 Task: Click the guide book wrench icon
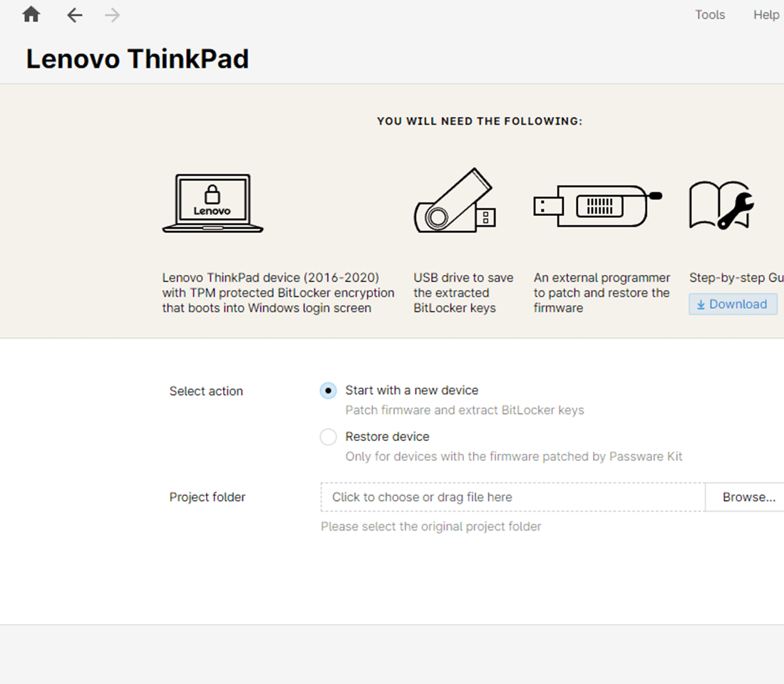pos(721,205)
